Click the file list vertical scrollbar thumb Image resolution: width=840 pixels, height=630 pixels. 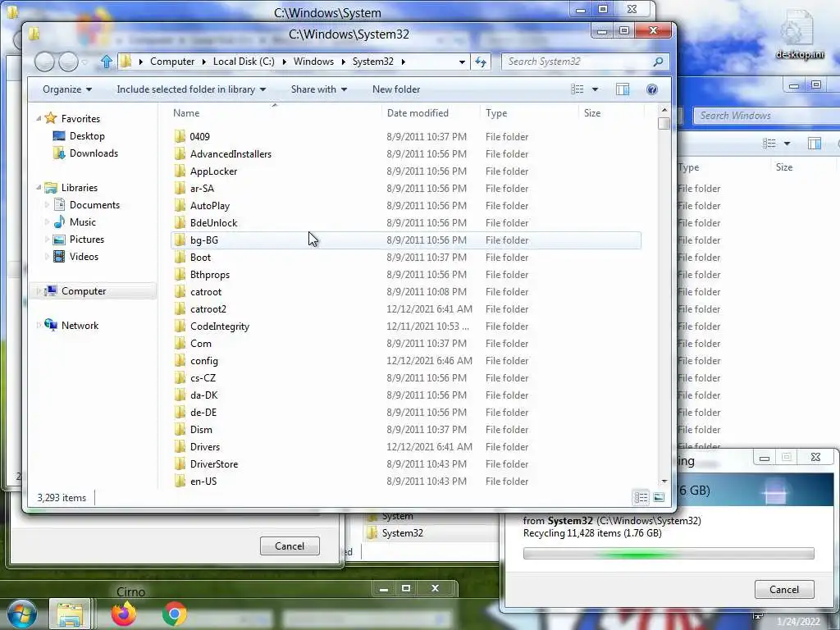(x=664, y=123)
